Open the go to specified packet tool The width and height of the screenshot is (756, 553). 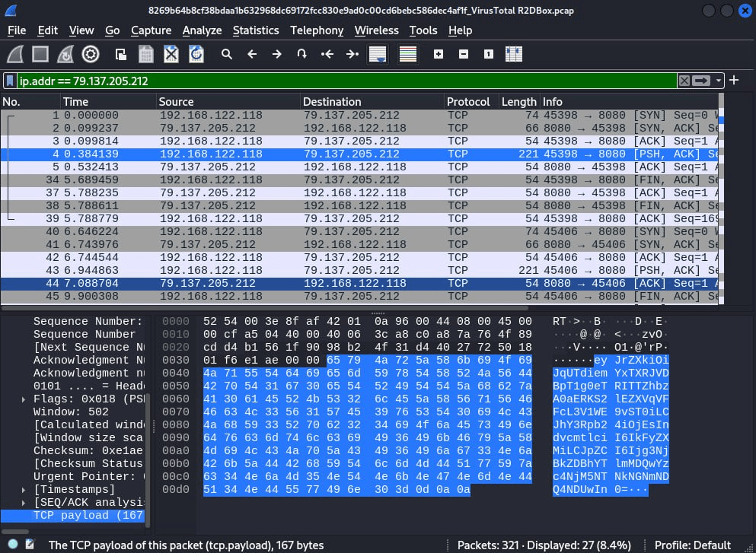point(301,54)
